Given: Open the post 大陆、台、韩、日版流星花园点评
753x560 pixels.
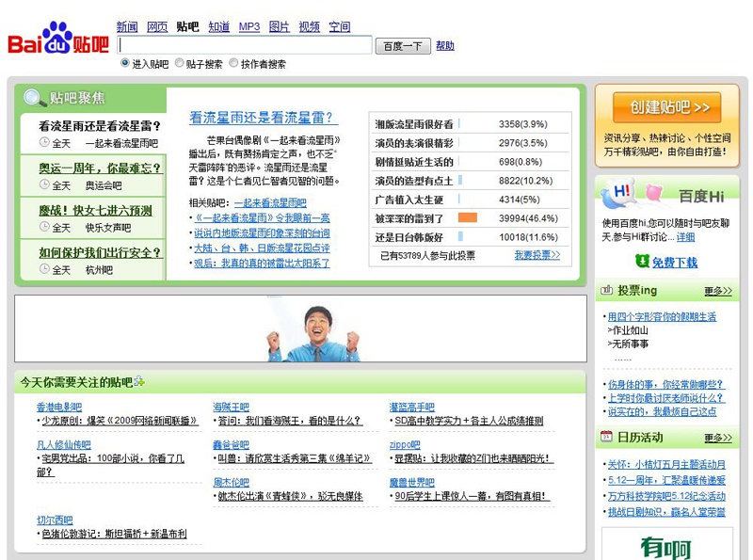Looking at the screenshot, I should point(262,248).
